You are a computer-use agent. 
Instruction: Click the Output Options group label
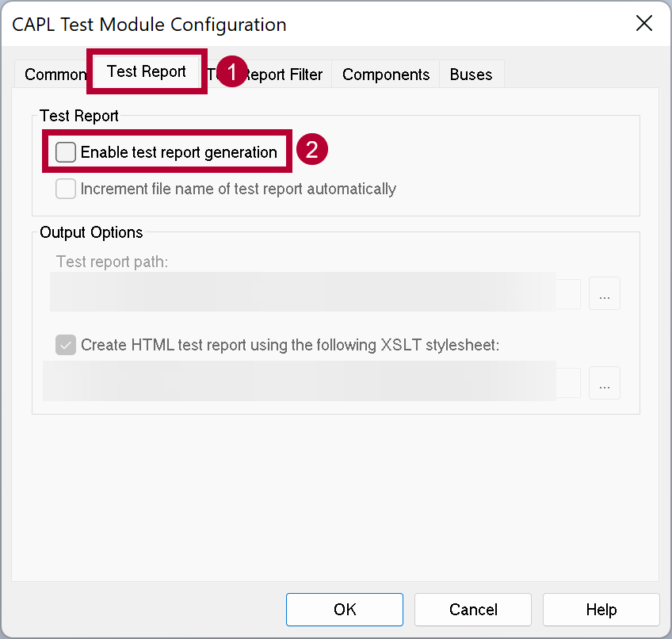click(x=91, y=232)
